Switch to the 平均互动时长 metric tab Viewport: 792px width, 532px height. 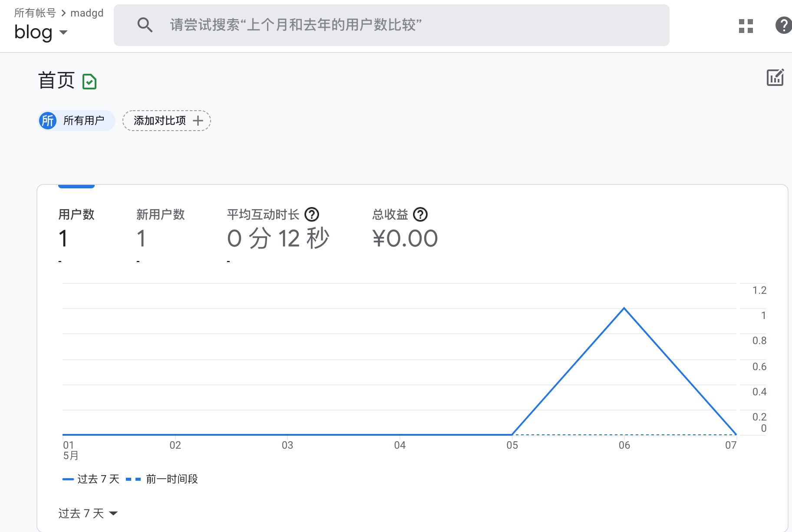(x=263, y=214)
